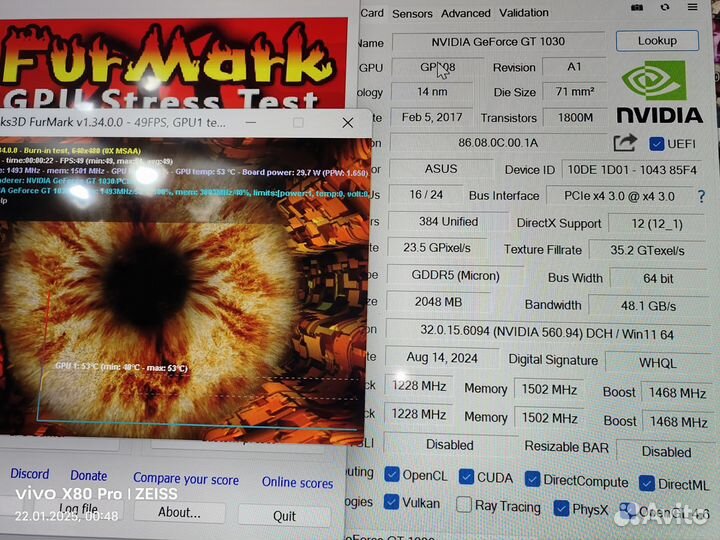Close the FurMark burn-in test window
Viewport: 720px width, 540px height.
[x=347, y=122]
